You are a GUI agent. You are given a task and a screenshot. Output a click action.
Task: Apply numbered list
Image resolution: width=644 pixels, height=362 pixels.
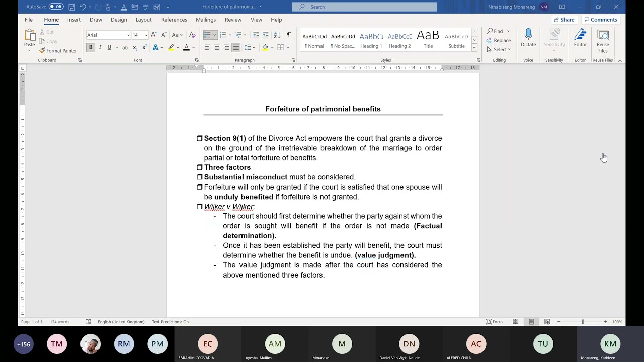pos(223,35)
